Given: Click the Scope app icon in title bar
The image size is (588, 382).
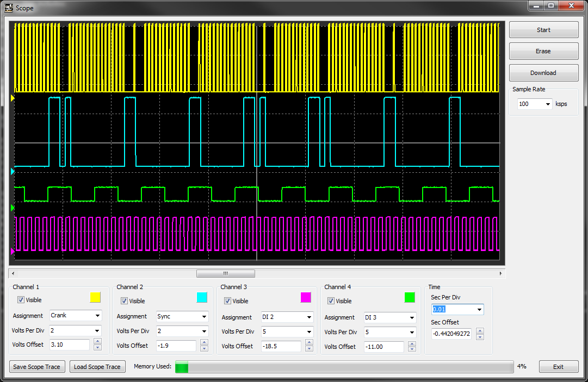Looking at the screenshot, I should (9, 8).
